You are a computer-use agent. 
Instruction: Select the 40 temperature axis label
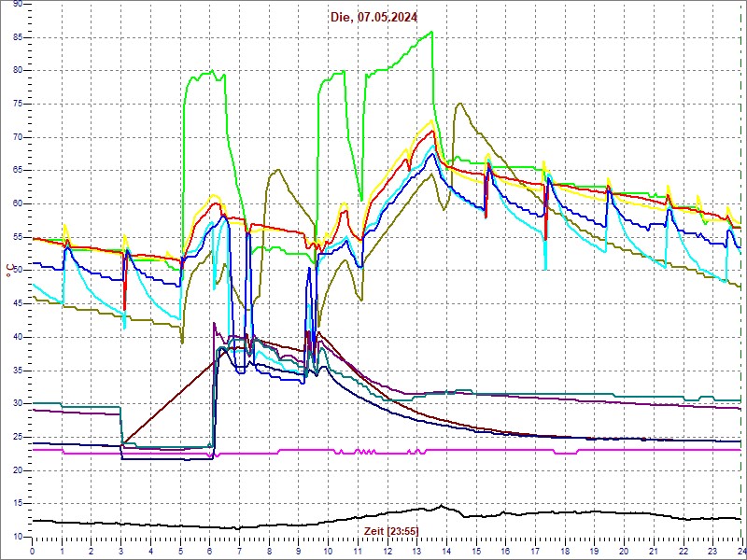(x=17, y=337)
